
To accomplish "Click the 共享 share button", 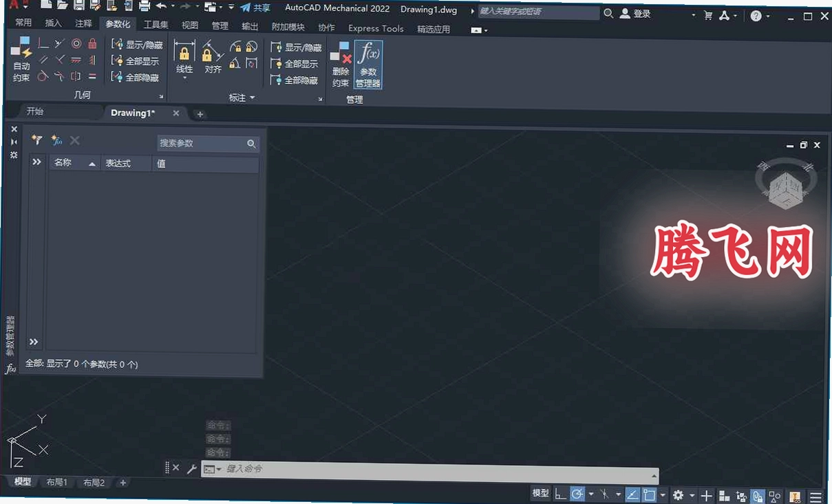I will (255, 8).
